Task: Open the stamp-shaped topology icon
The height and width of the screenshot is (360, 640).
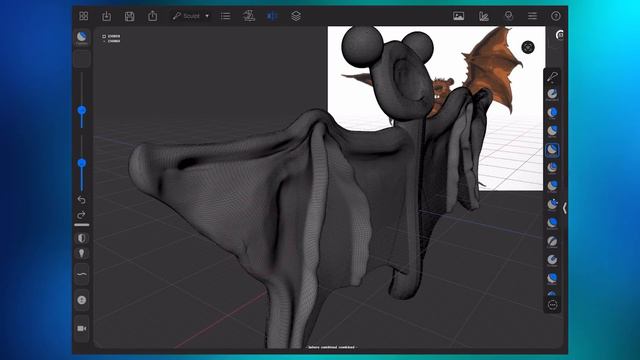Action: click(249, 16)
